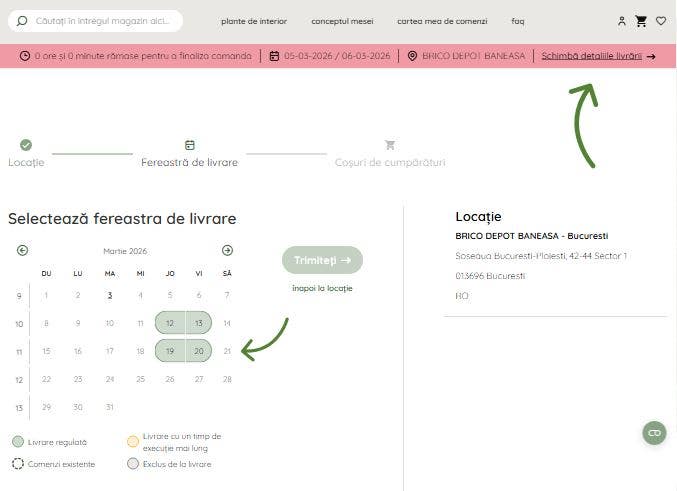
Task: Go to next month arrow
Action: [x=227, y=250]
